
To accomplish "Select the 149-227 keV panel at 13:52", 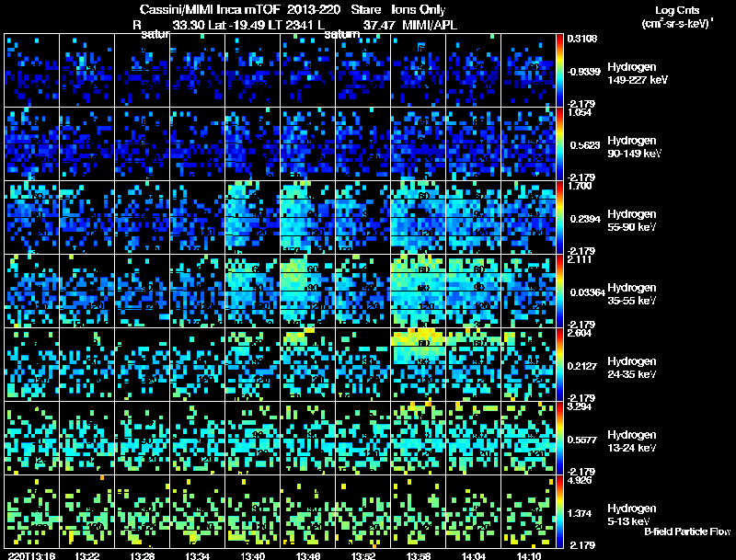I will pyautogui.click(x=362, y=71).
